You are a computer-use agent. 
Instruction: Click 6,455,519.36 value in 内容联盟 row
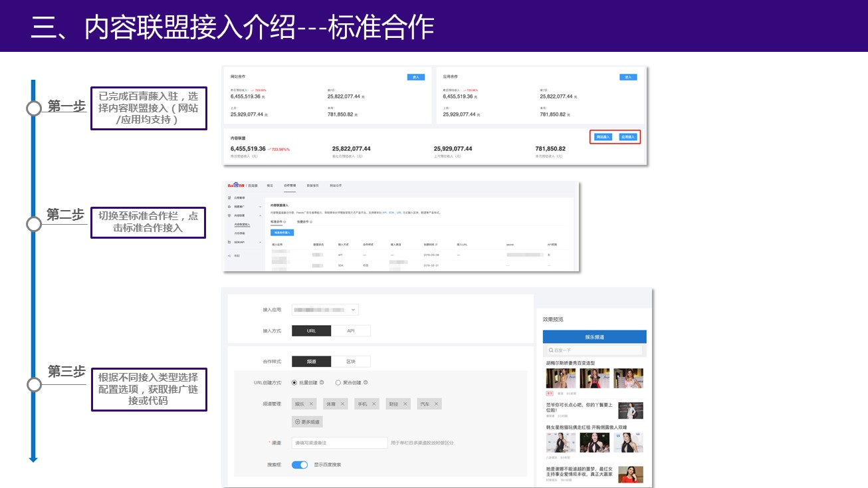pos(248,149)
